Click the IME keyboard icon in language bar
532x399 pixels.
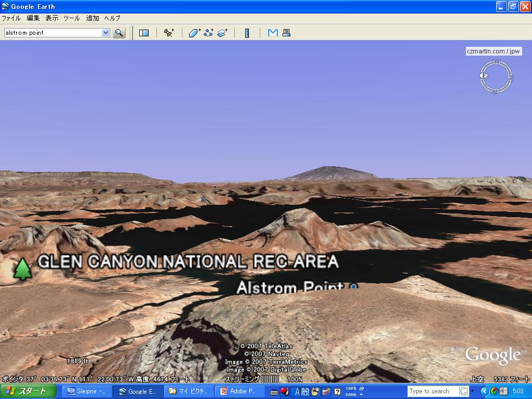pyautogui.click(x=274, y=392)
